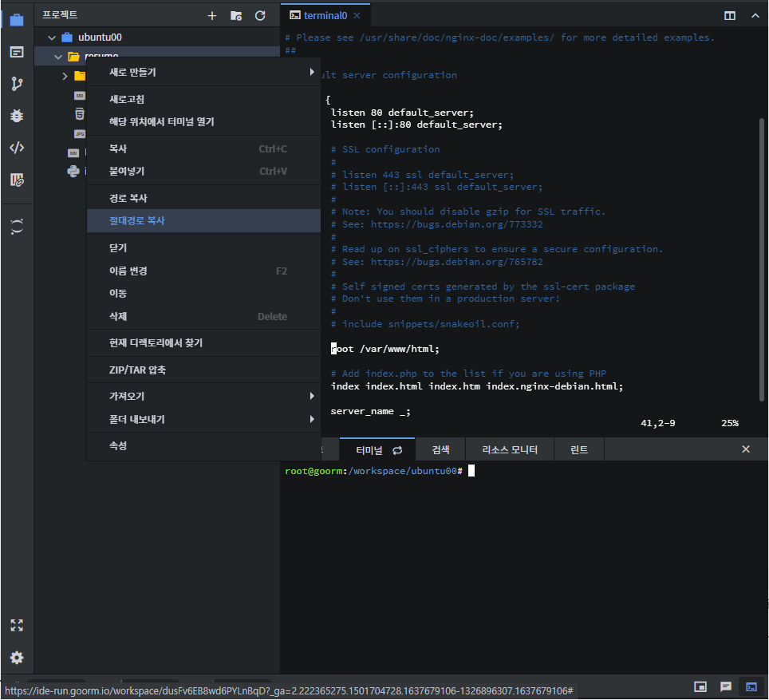Switch to the '린트' tab
Image resolution: width=769 pixels, height=700 pixels.
pos(579,449)
